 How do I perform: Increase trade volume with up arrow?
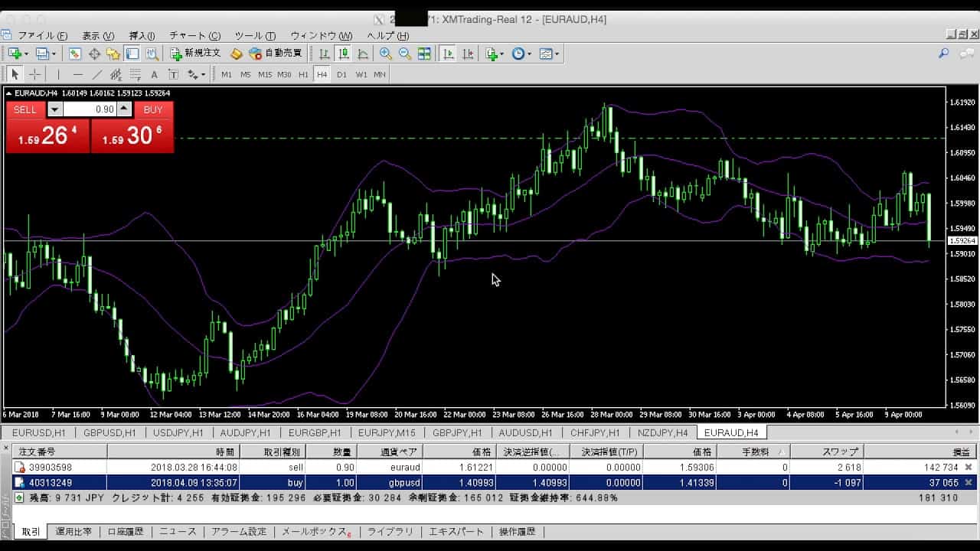(125, 109)
